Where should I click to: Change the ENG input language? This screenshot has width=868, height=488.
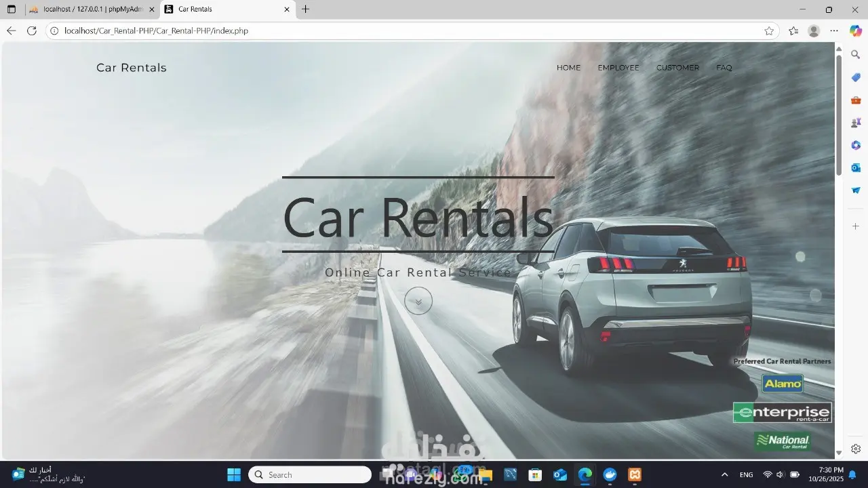point(746,474)
